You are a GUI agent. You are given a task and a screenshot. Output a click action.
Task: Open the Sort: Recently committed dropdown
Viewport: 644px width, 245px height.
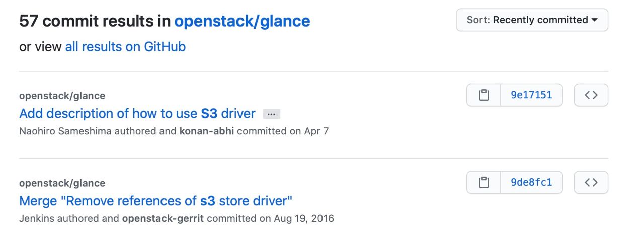coord(532,20)
